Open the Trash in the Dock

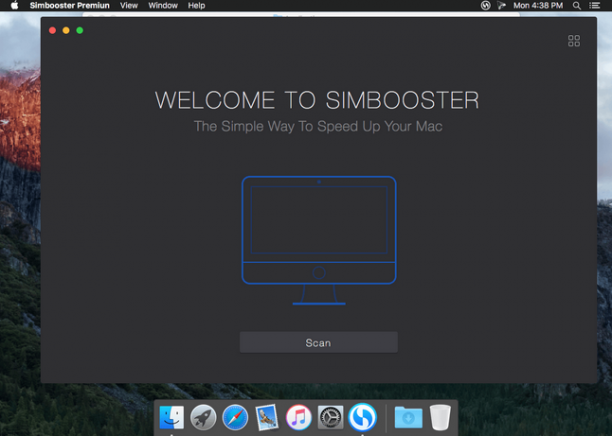(x=440, y=417)
